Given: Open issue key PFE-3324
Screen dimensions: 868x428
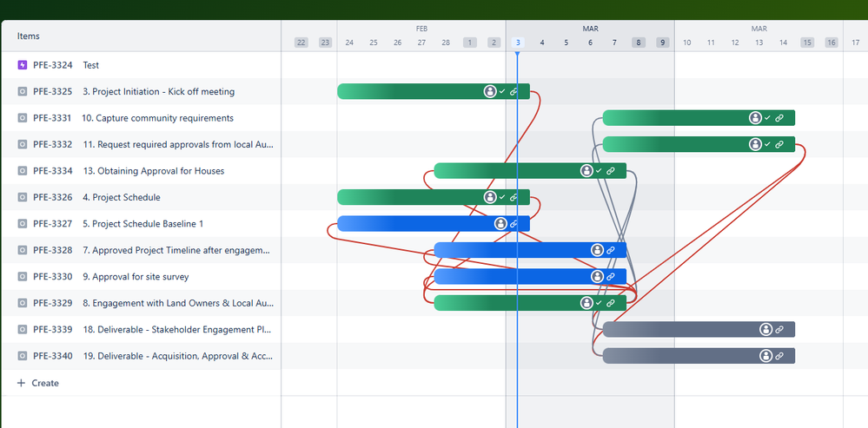Looking at the screenshot, I should pos(53,65).
